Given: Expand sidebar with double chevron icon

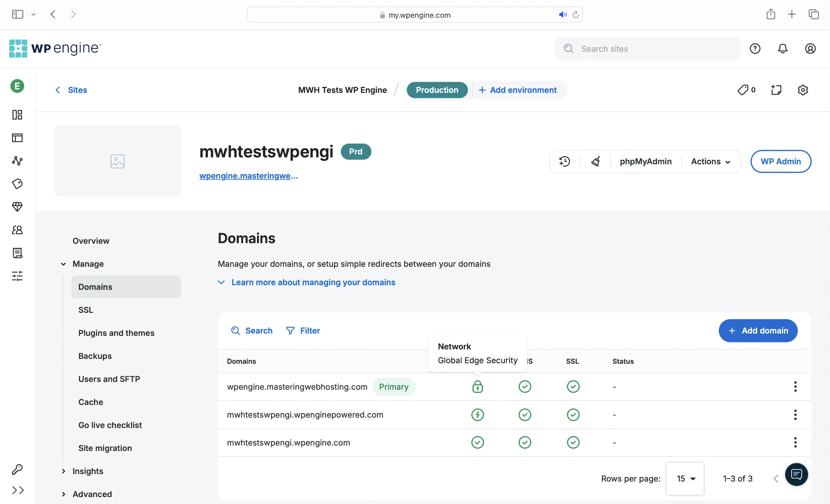Looking at the screenshot, I should point(18,490).
